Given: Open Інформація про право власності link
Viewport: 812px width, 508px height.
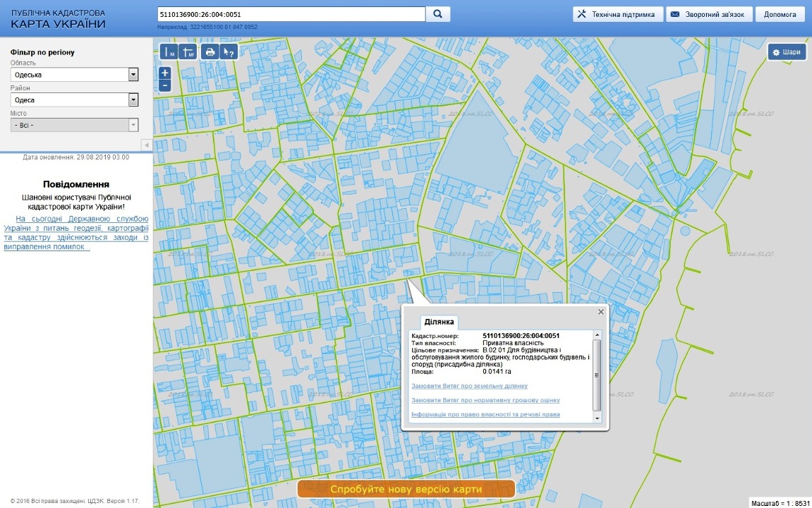Looking at the screenshot, I should 485,414.
